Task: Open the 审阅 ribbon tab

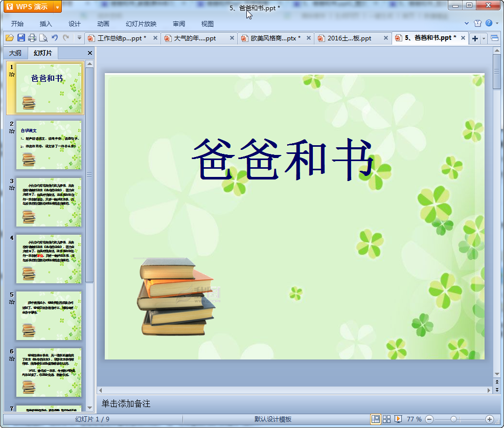Action: (179, 24)
